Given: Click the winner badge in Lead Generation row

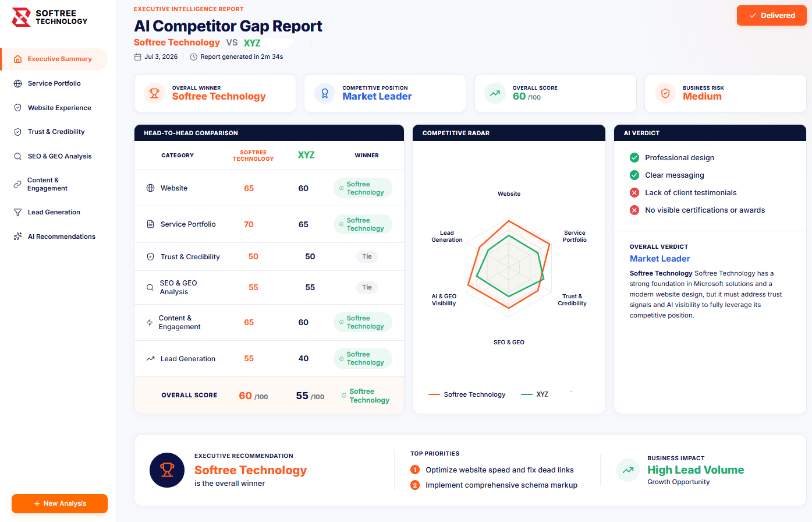Looking at the screenshot, I should (363, 358).
